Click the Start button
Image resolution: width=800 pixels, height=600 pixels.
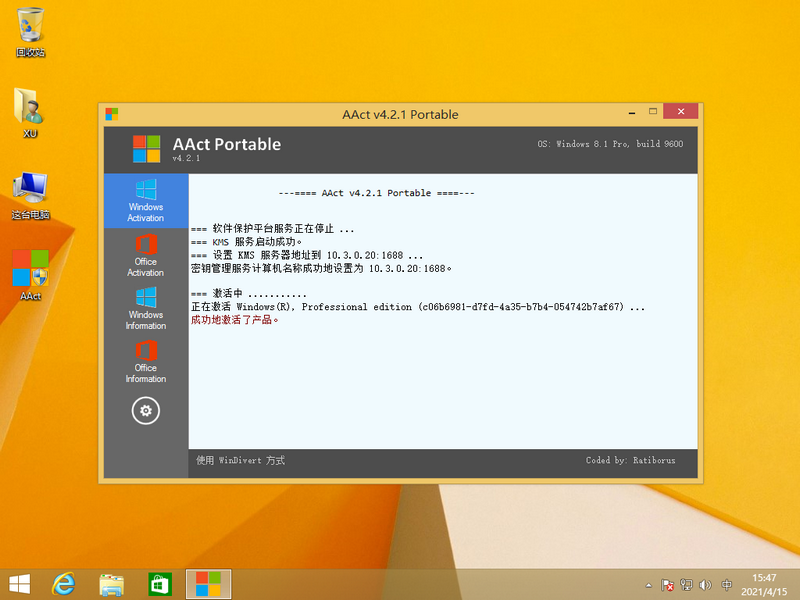[19, 583]
